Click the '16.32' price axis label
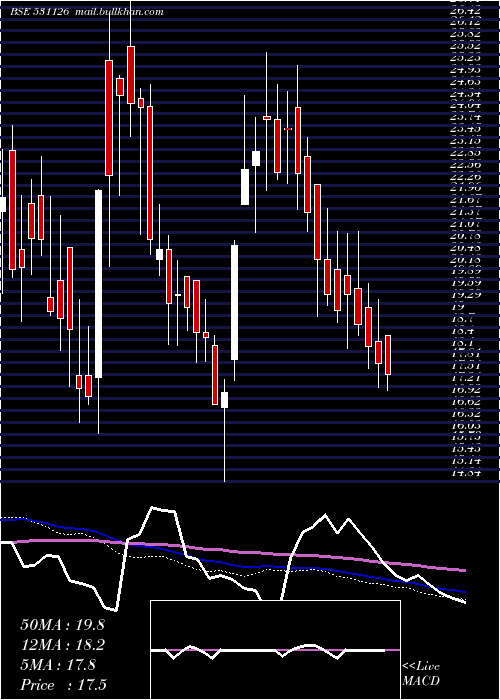Image resolution: width=500 pixels, height=700 pixels. (466, 413)
